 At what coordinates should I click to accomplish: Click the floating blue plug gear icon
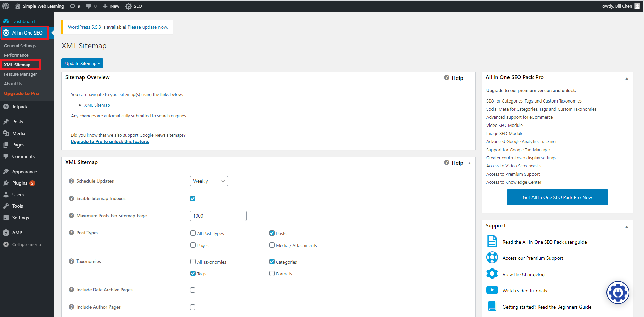click(x=618, y=293)
